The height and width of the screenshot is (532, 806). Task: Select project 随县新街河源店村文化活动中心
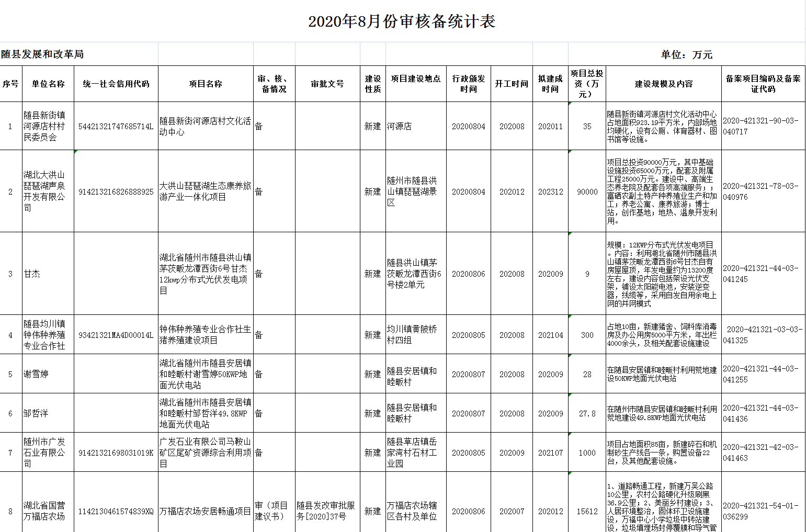[206, 127]
